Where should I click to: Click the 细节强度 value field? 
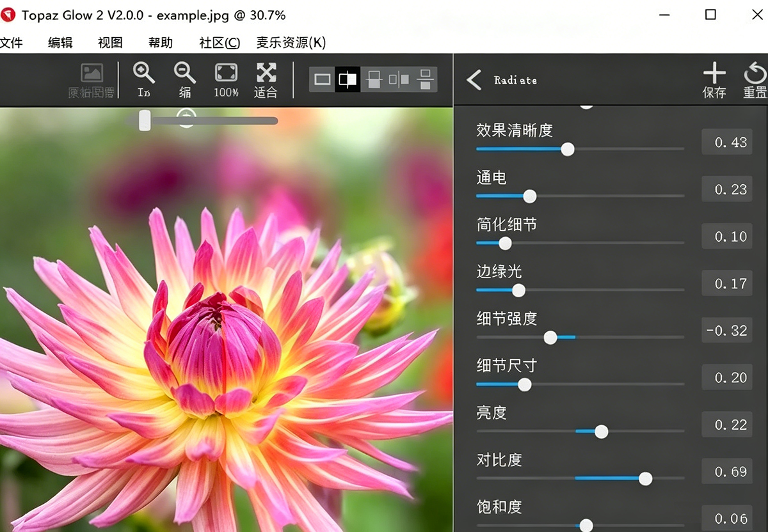coord(726,331)
